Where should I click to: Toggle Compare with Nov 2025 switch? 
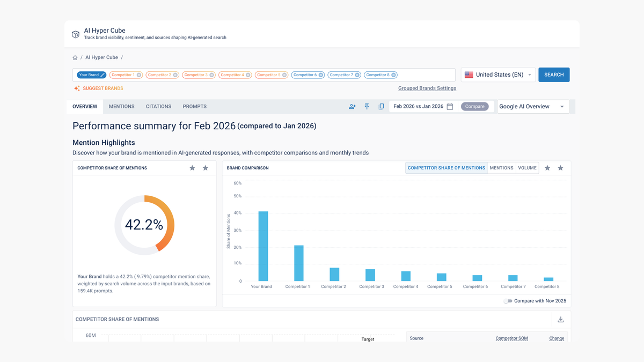coord(508,301)
